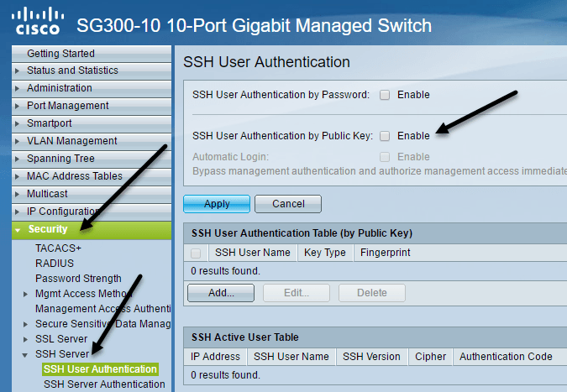This screenshot has height=392, width=567.
Task: Click the Key Type column header
Action: tap(325, 253)
